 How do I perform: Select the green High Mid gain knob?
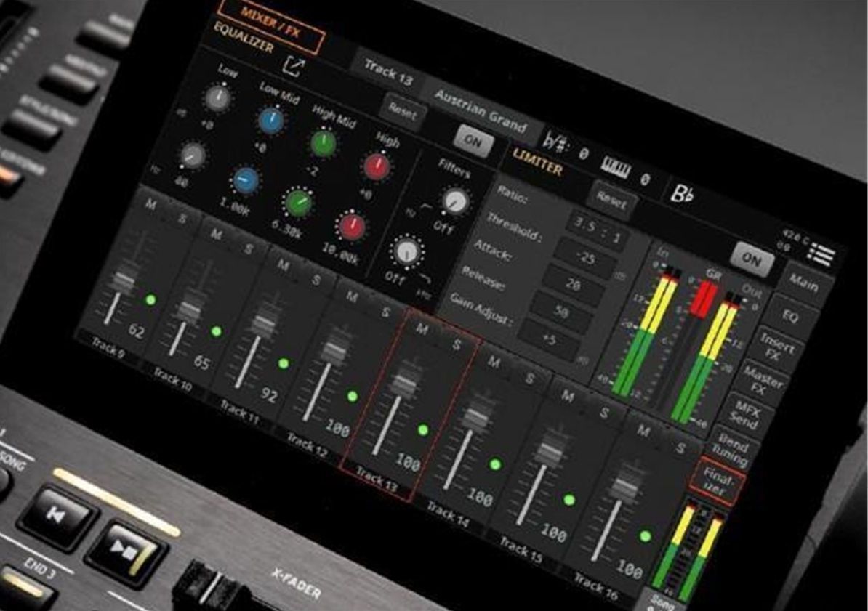324,143
